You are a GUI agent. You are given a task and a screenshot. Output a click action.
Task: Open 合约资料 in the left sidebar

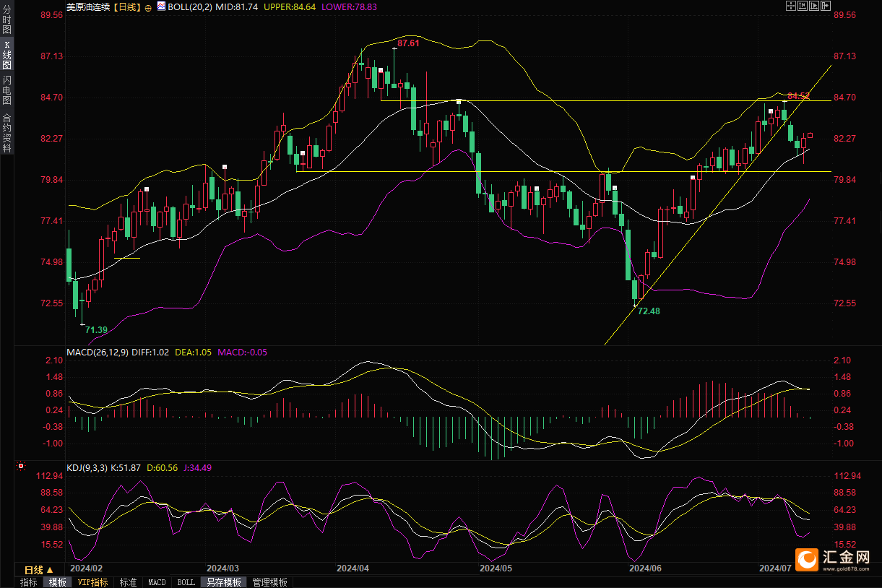tap(7, 132)
